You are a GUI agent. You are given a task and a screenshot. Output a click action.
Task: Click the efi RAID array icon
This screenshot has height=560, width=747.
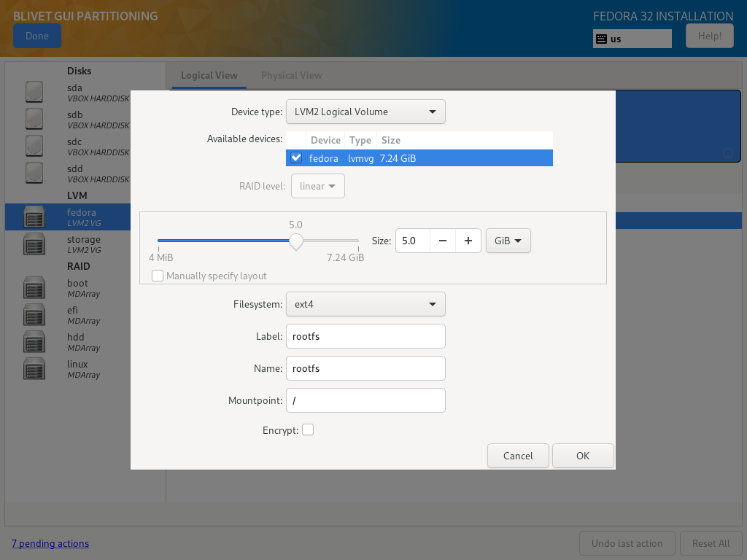tap(34, 314)
